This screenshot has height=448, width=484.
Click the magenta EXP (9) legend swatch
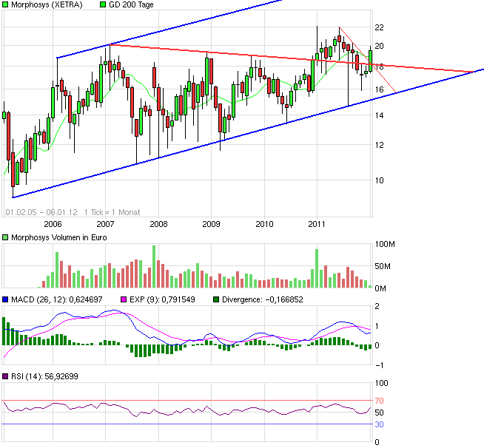pos(124,299)
